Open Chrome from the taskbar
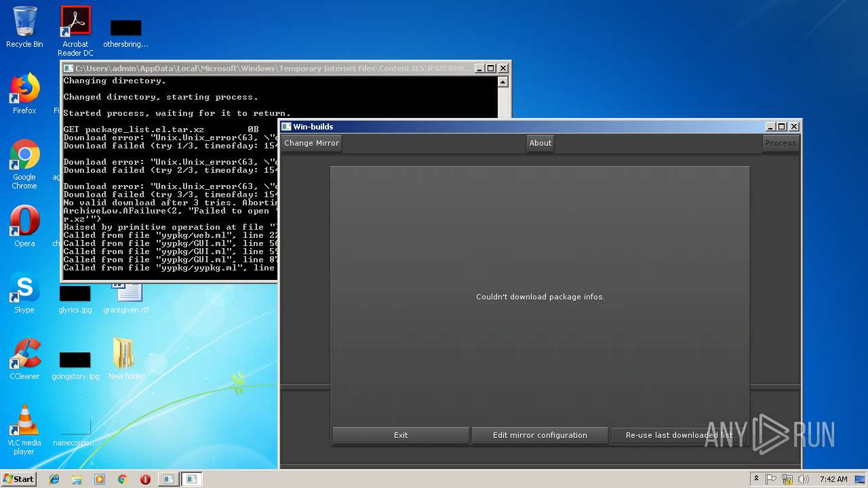Viewport: 868px width, 488px height. click(123, 479)
